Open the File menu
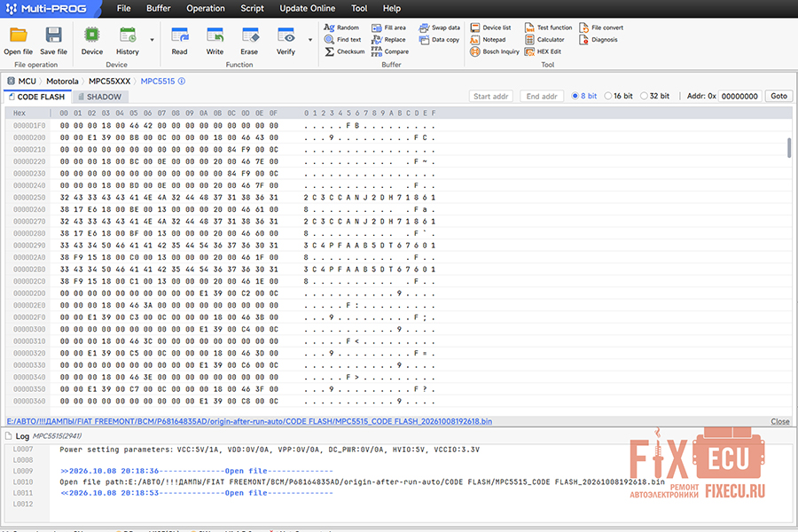The width and height of the screenshot is (798, 532). (x=123, y=8)
